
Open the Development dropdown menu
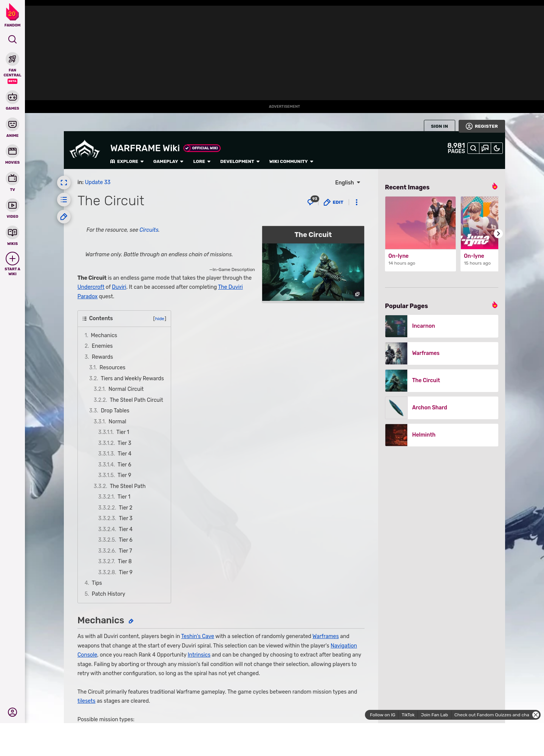(240, 161)
